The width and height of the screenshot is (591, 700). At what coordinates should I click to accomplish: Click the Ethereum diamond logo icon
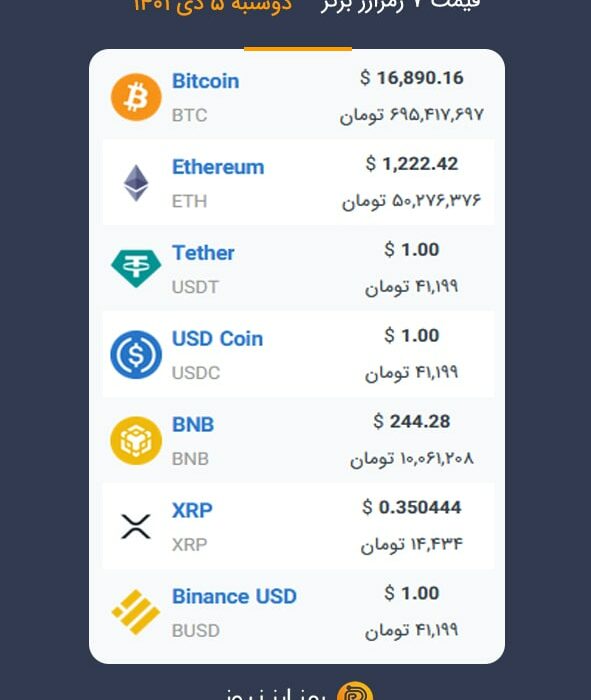[136, 183]
